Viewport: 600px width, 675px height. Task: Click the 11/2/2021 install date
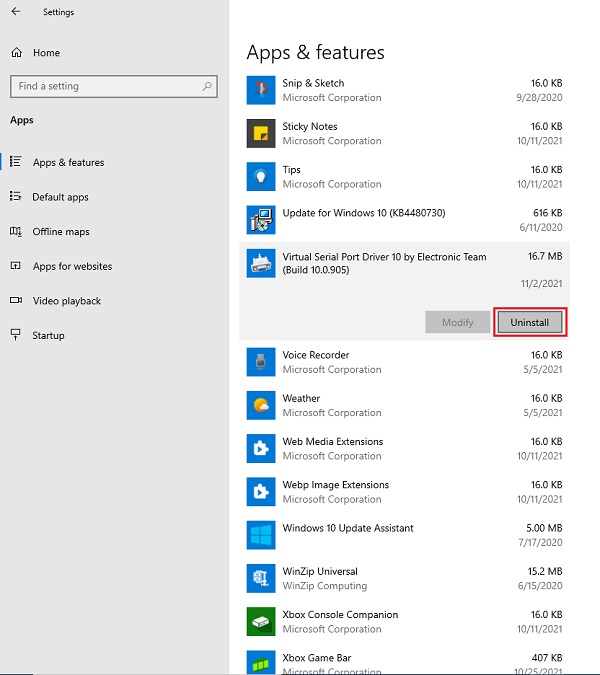[x=541, y=283]
